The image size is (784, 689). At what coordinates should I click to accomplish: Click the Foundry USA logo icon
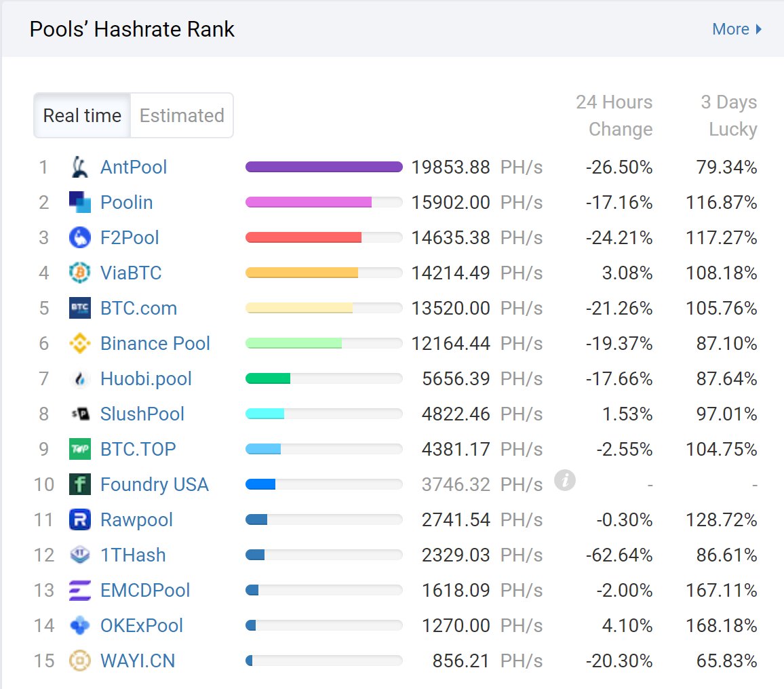pos(79,484)
